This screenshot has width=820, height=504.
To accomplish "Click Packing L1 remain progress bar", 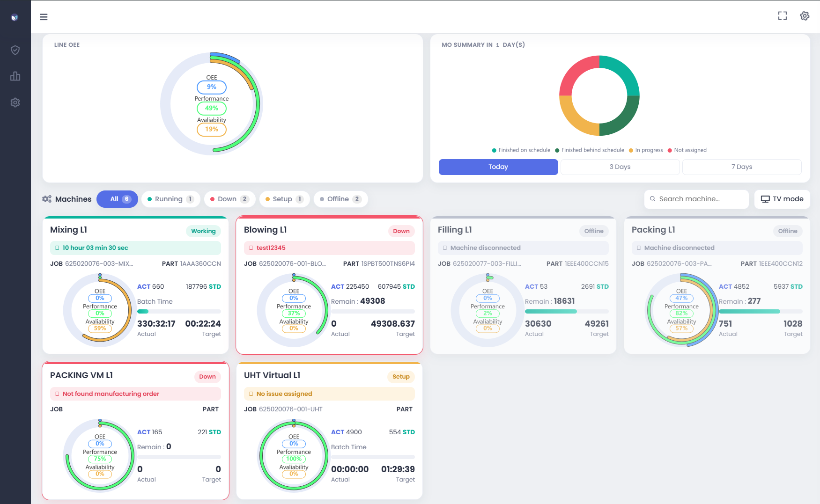I will (x=761, y=311).
